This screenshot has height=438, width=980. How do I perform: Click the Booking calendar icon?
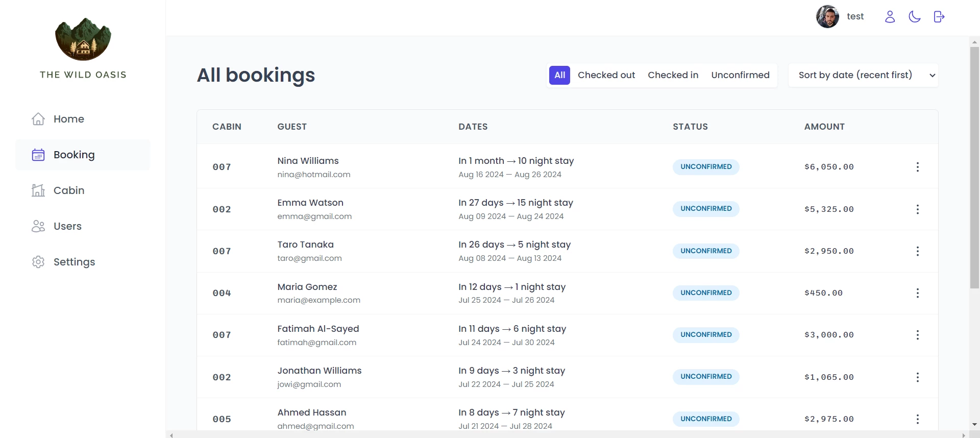pyautogui.click(x=38, y=155)
